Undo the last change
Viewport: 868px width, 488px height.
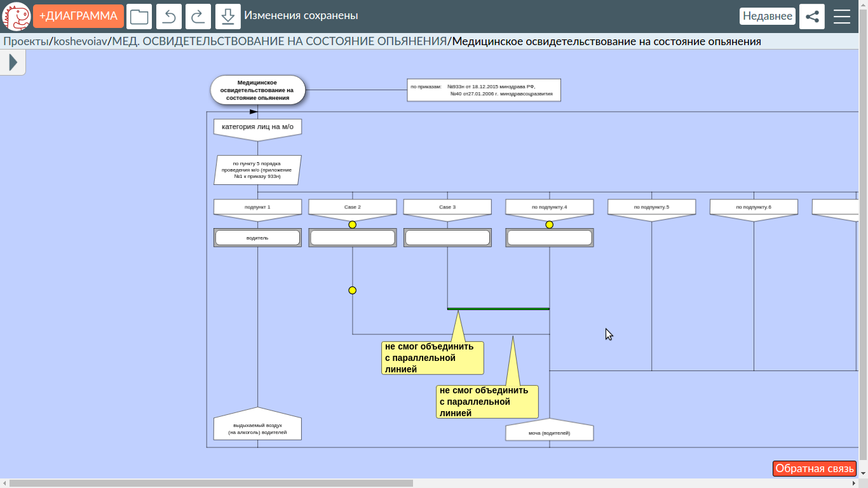coord(169,17)
